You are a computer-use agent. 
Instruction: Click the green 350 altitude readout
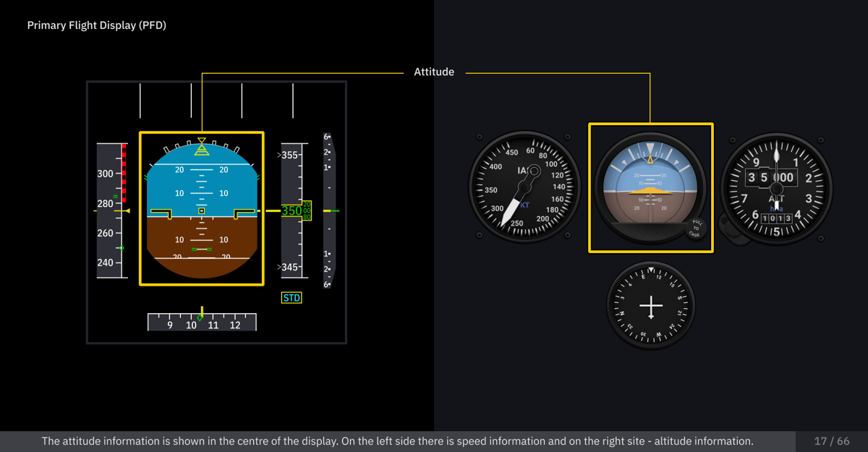coord(292,211)
